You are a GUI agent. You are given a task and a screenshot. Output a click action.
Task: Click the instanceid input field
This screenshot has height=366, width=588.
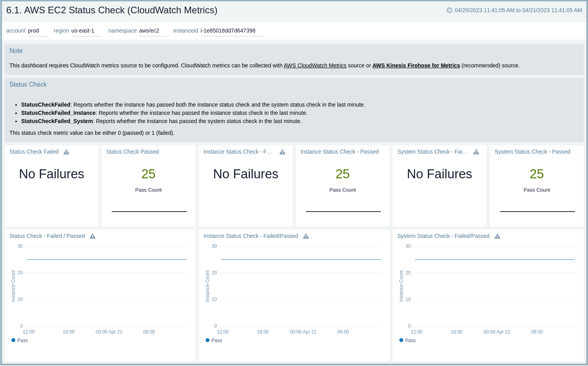pos(231,31)
